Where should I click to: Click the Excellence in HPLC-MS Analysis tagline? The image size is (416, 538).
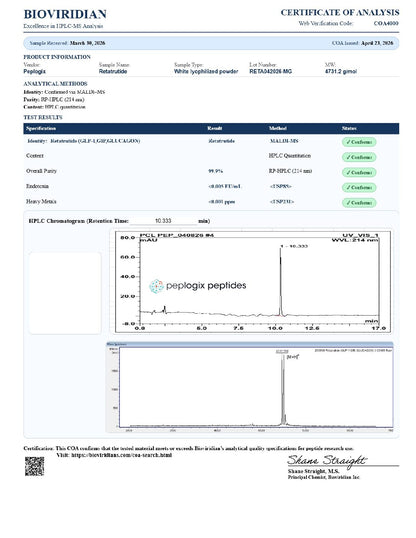point(63,26)
